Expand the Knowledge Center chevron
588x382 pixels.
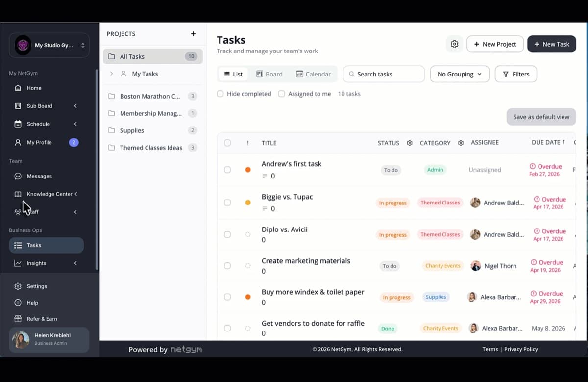(x=75, y=194)
